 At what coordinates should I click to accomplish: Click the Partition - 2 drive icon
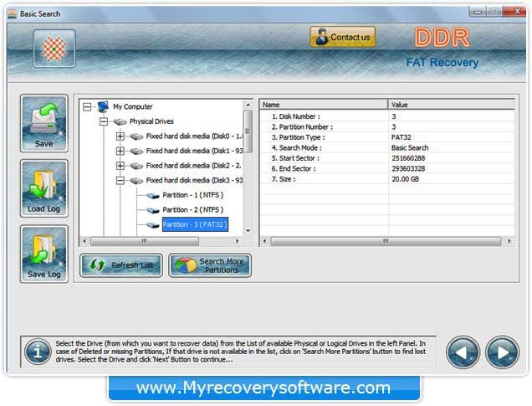[x=153, y=210]
